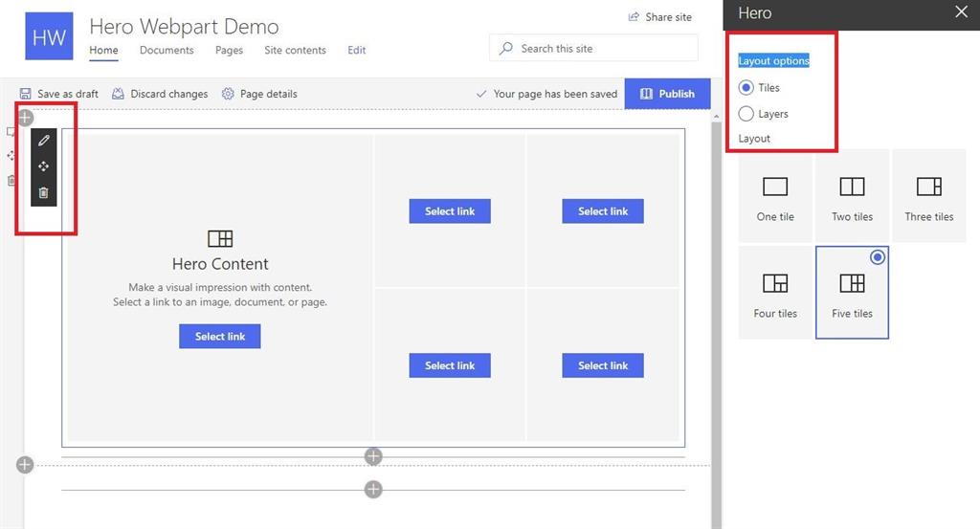Click highlighted Layout options heading
This screenshot has width=980, height=529.
pos(773,60)
